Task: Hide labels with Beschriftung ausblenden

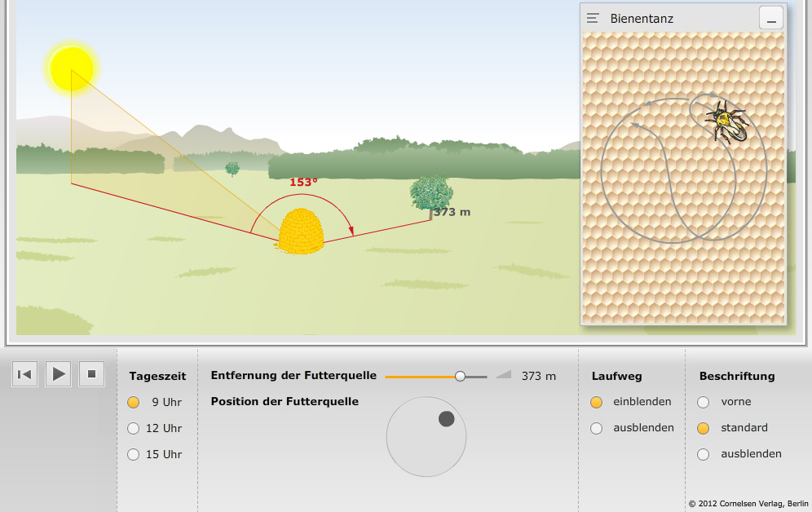Action: coord(704,454)
